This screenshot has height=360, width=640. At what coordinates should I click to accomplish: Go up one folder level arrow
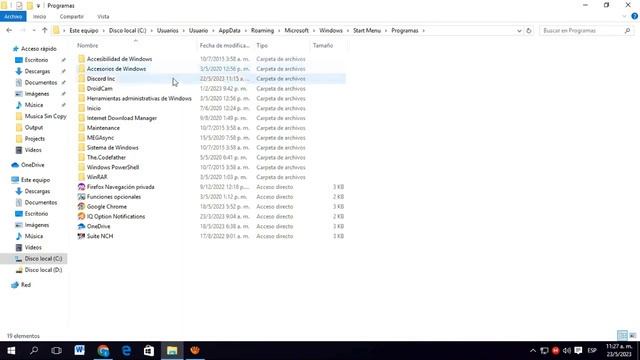pyautogui.click(x=44, y=31)
